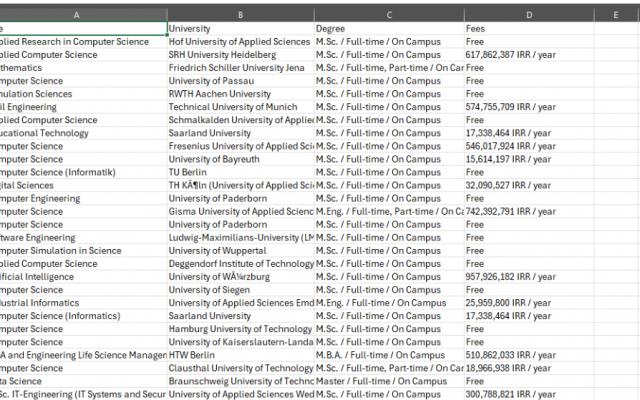Image resolution: width=640 pixels, height=400 pixels.
Task: Select 'gital Sciences' cell
Action: (x=83, y=185)
